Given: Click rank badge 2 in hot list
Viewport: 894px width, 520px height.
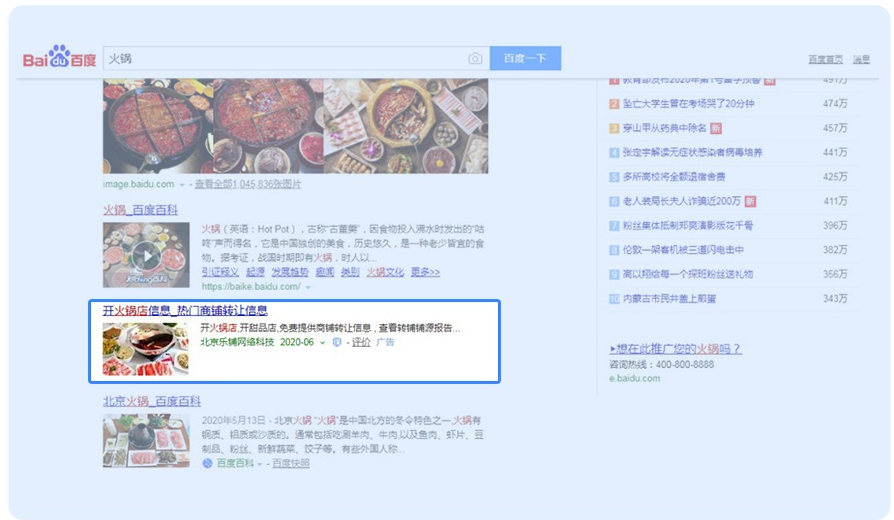Looking at the screenshot, I should (614, 104).
